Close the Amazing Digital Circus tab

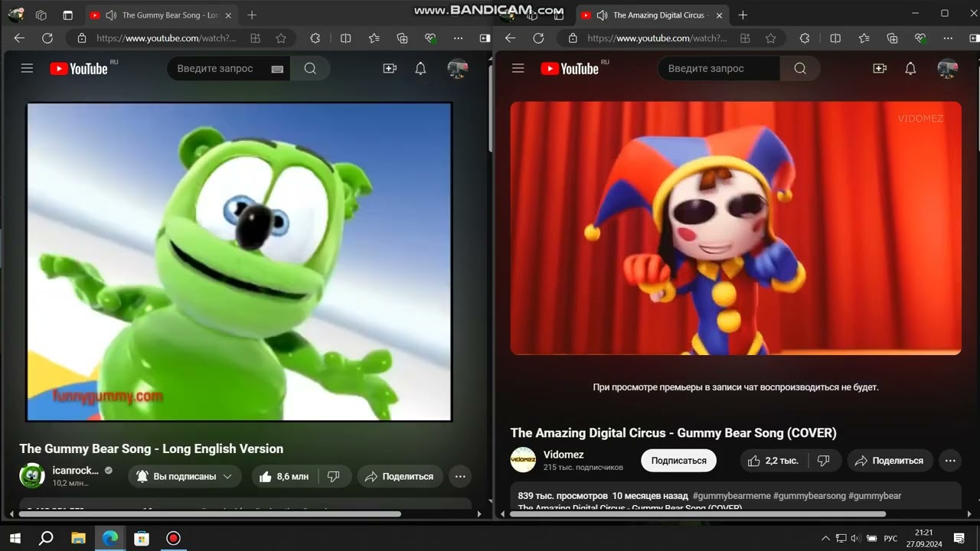[x=719, y=15]
